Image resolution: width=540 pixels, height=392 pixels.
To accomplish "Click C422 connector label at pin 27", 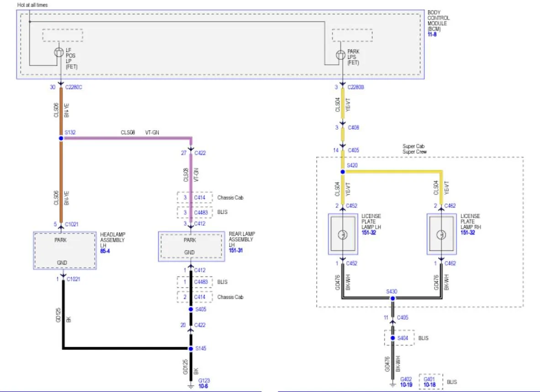I will [200, 153].
